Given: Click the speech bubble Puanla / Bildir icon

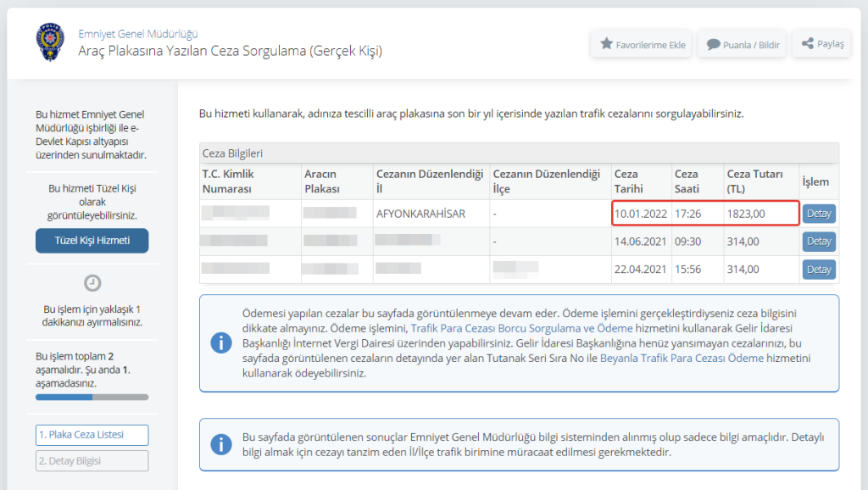Looking at the screenshot, I should (714, 44).
